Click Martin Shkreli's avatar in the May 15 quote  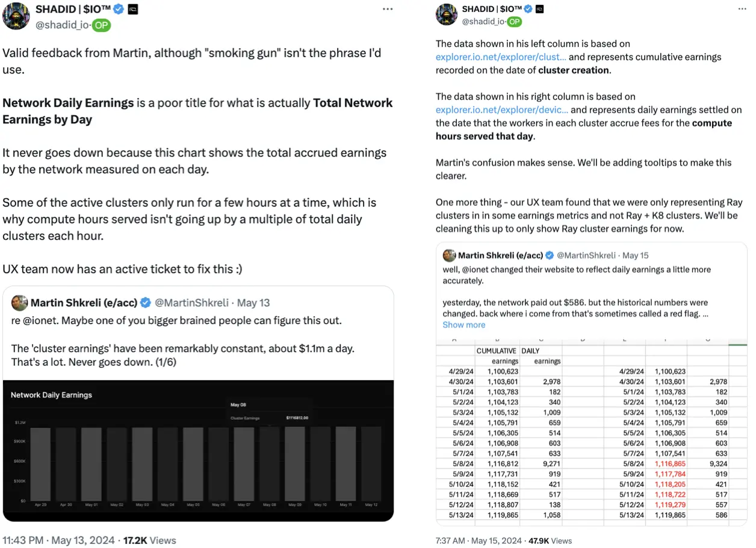[450, 255]
